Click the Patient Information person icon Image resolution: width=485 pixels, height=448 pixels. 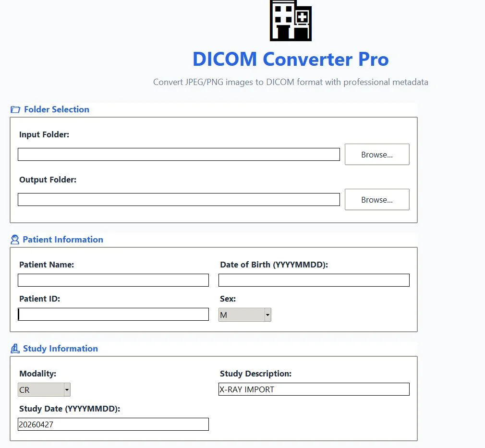point(15,240)
